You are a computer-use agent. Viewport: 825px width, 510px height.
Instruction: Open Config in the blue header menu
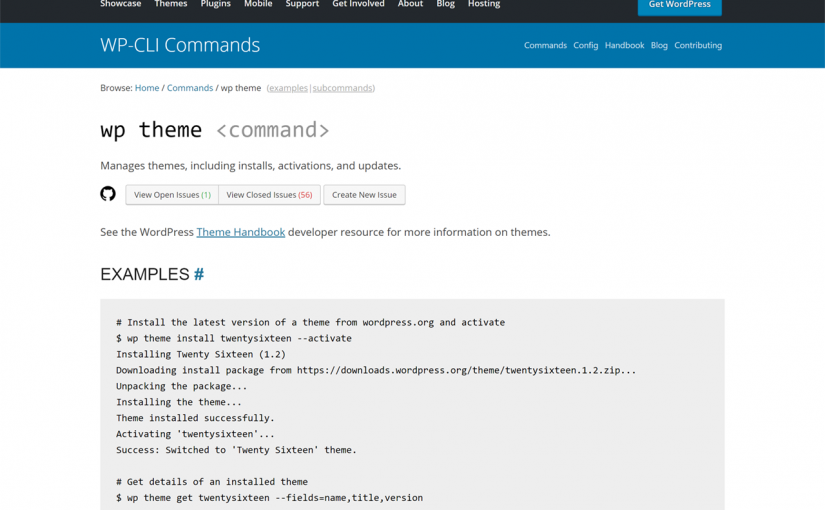pos(586,45)
